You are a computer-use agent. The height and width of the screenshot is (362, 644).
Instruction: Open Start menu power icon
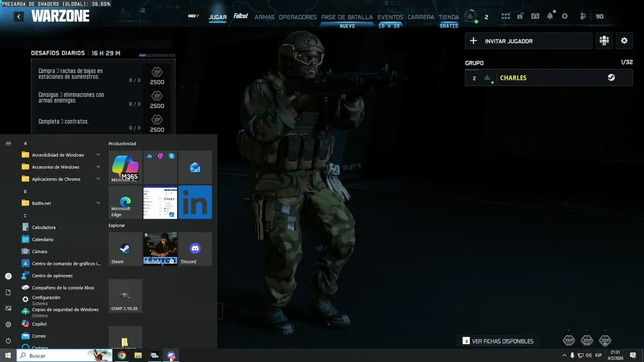[8, 340]
